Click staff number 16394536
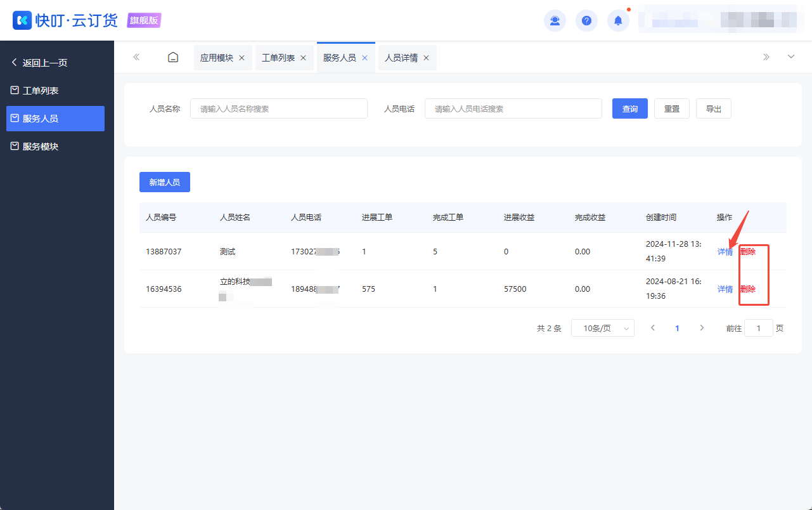The image size is (812, 510). 164,289
